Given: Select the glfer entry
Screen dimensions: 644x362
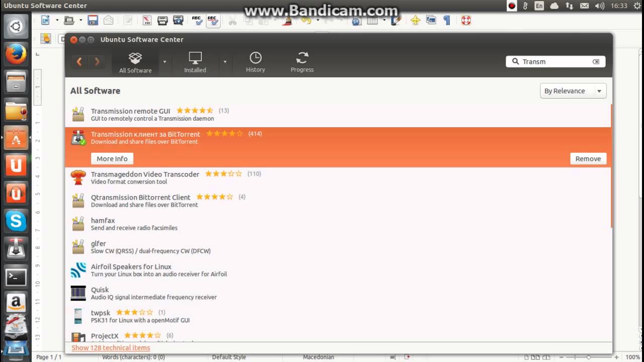Looking at the screenshot, I should [338, 247].
